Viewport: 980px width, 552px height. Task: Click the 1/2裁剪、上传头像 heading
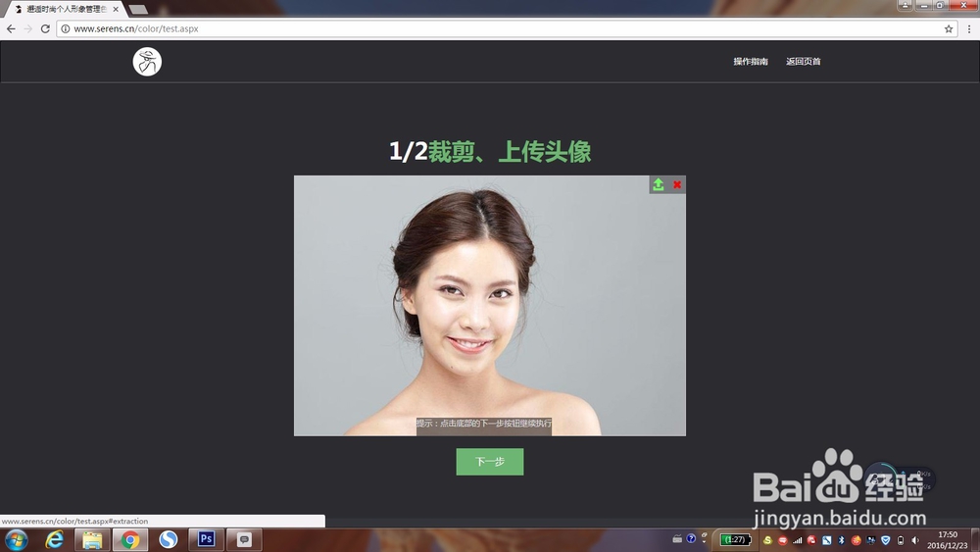(x=490, y=151)
